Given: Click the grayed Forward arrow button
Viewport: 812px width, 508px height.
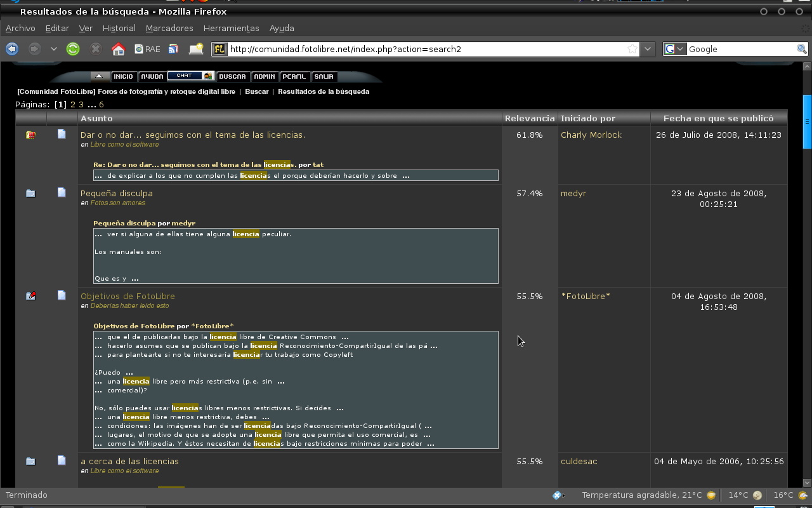Looking at the screenshot, I should coord(34,49).
